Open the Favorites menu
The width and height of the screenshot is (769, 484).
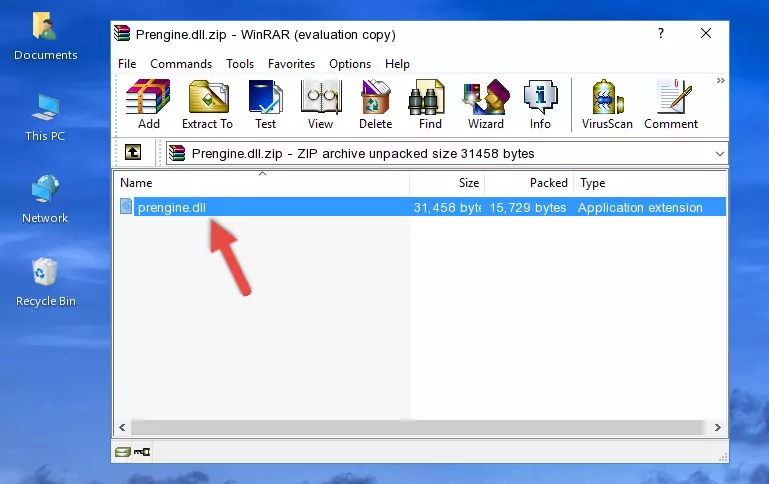click(x=291, y=64)
